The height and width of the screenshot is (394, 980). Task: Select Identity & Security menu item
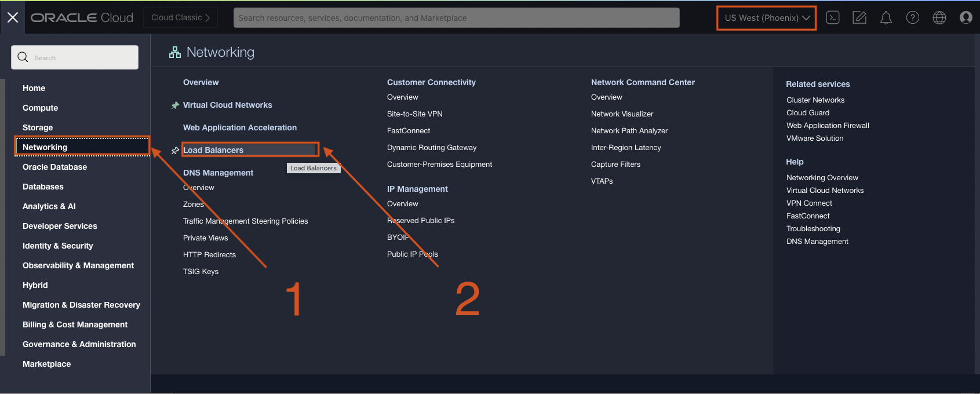57,246
